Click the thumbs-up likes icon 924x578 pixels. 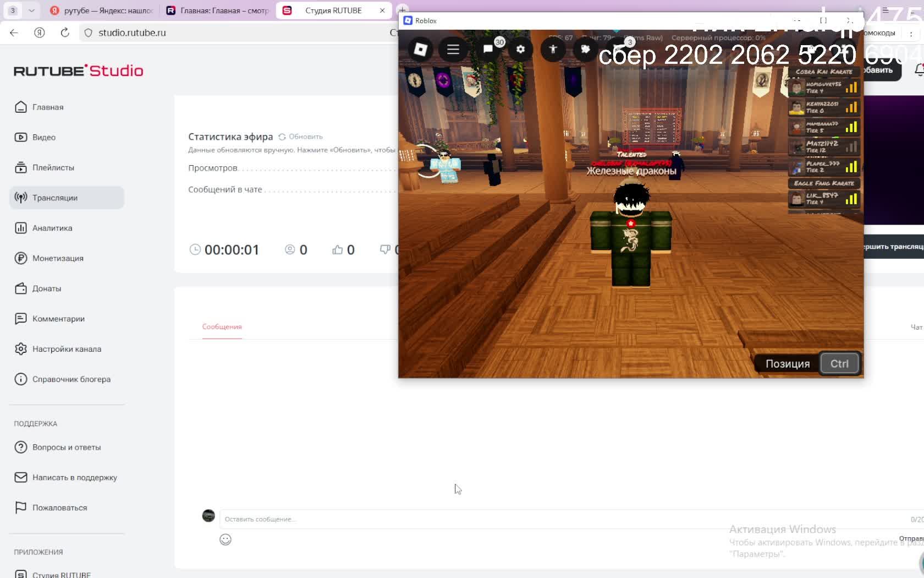[x=338, y=250]
